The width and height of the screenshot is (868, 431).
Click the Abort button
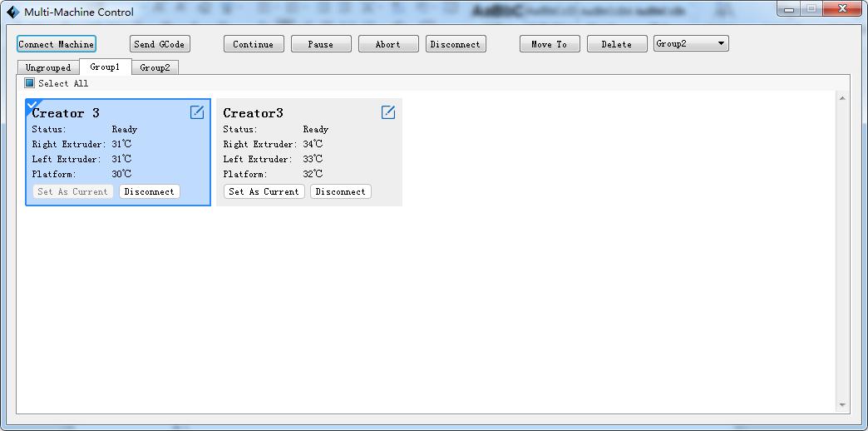coord(388,44)
